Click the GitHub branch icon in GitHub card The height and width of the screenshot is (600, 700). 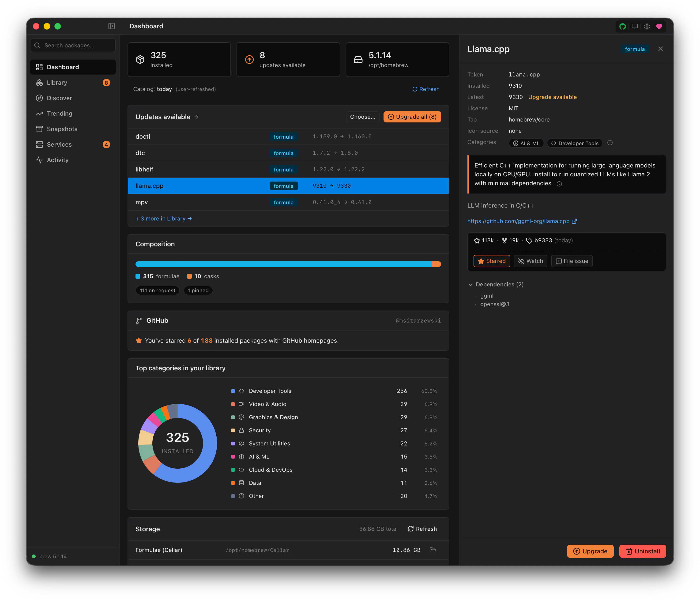click(x=139, y=320)
